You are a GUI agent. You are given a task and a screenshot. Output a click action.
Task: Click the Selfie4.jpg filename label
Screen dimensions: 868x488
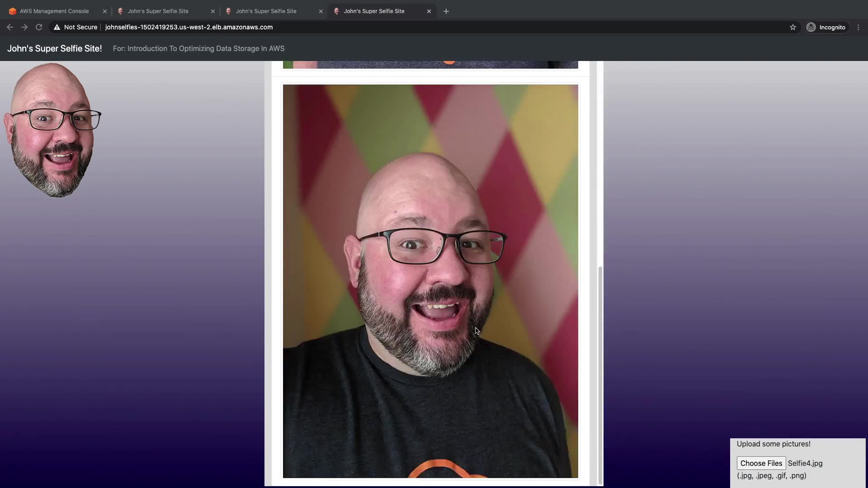pyautogui.click(x=805, y=463)
